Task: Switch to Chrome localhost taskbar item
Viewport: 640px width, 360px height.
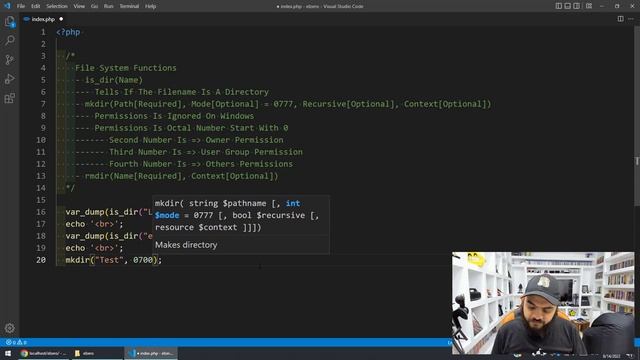Action: click(44, 353)
